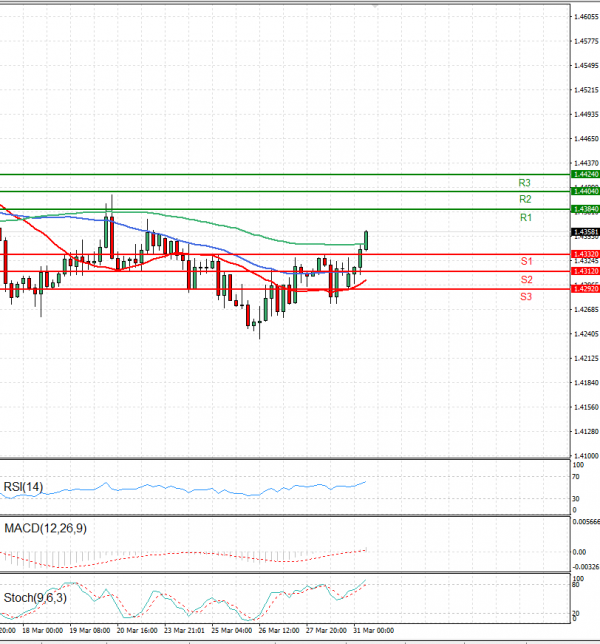
Task: Click the green 1.44240 price tag
Action: tap(586, 174)
